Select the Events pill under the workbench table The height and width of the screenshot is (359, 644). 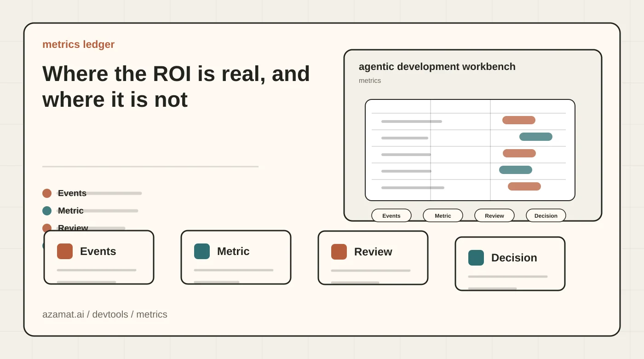[391, 215]
